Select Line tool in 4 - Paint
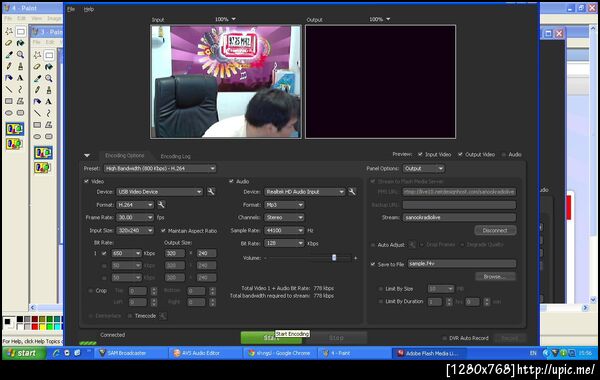The image size is (600, 380). point(9,89)
